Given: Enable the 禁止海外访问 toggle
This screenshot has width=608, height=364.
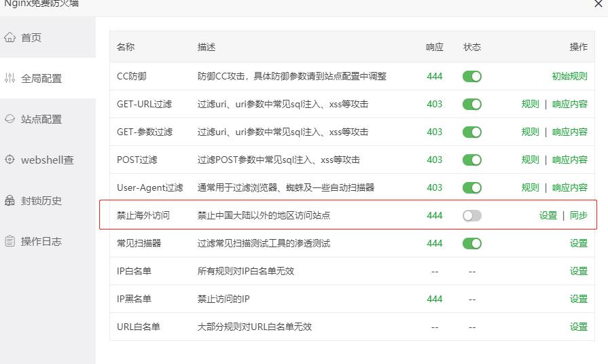Looking at the screenshot, I should click(x=471, y=215).
